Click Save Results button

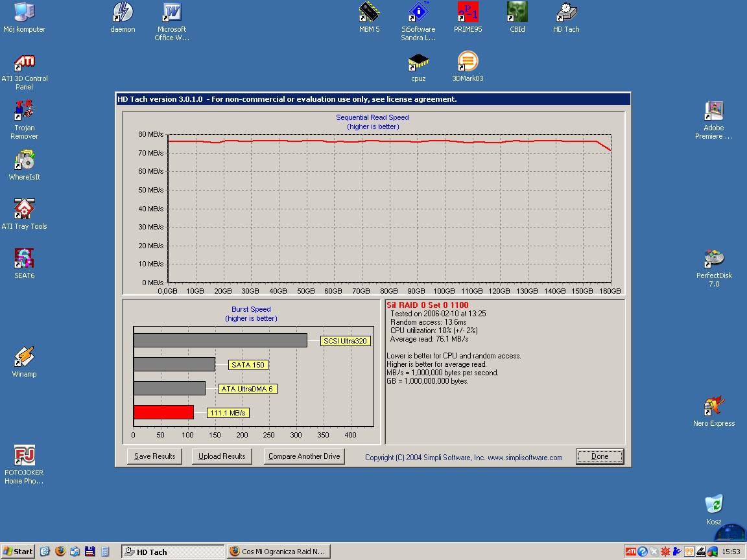[x=154, y=456]
